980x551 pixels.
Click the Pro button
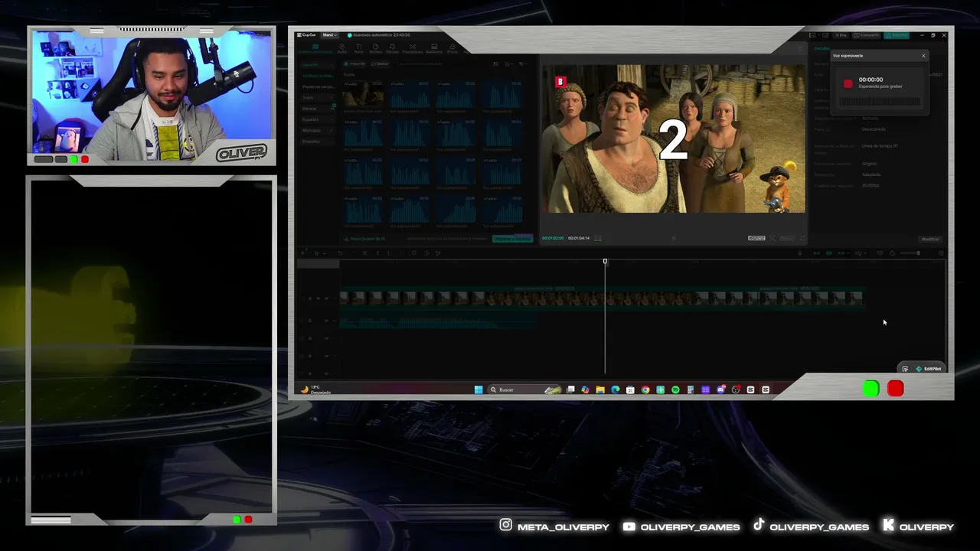(x=841, y=35)
